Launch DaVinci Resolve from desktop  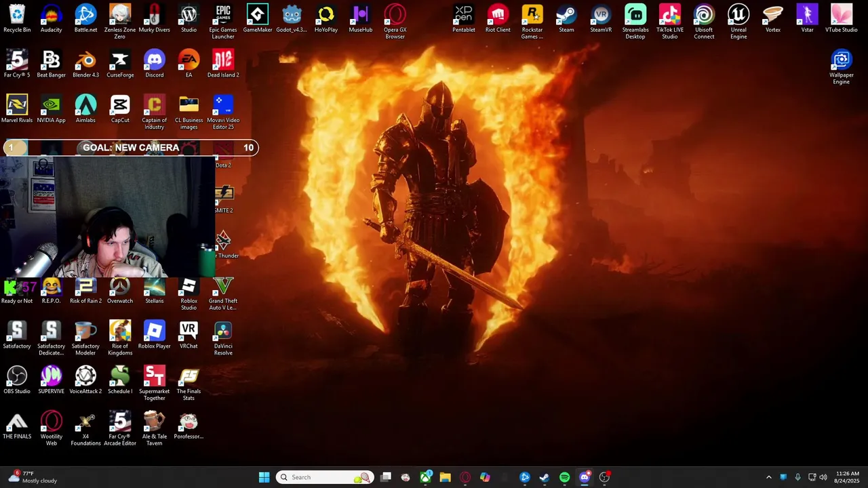click(223, 338)
